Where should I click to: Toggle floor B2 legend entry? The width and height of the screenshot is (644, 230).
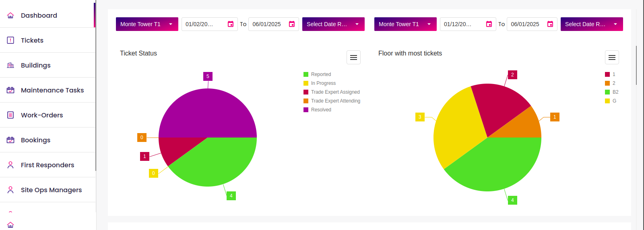tap(612, 92)
